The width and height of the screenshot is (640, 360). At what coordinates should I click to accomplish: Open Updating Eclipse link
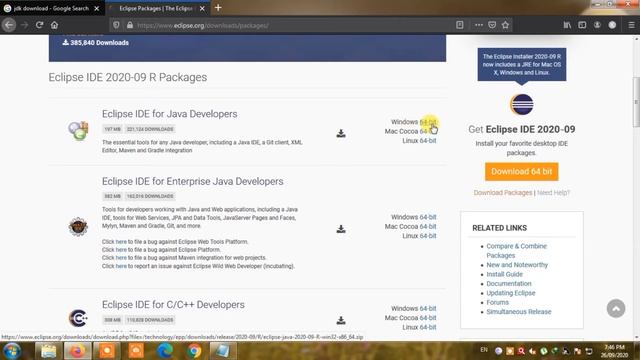(511, 293)
